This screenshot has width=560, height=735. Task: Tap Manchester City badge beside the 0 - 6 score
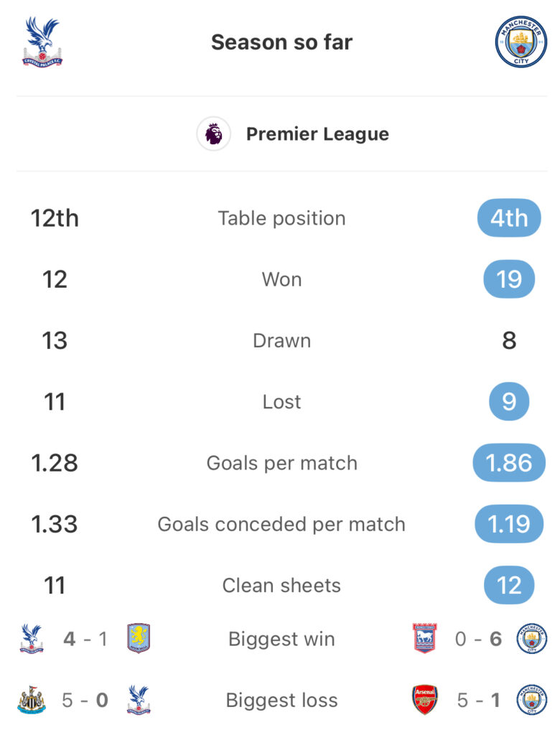pyautogui.click(x=531, y=638)
